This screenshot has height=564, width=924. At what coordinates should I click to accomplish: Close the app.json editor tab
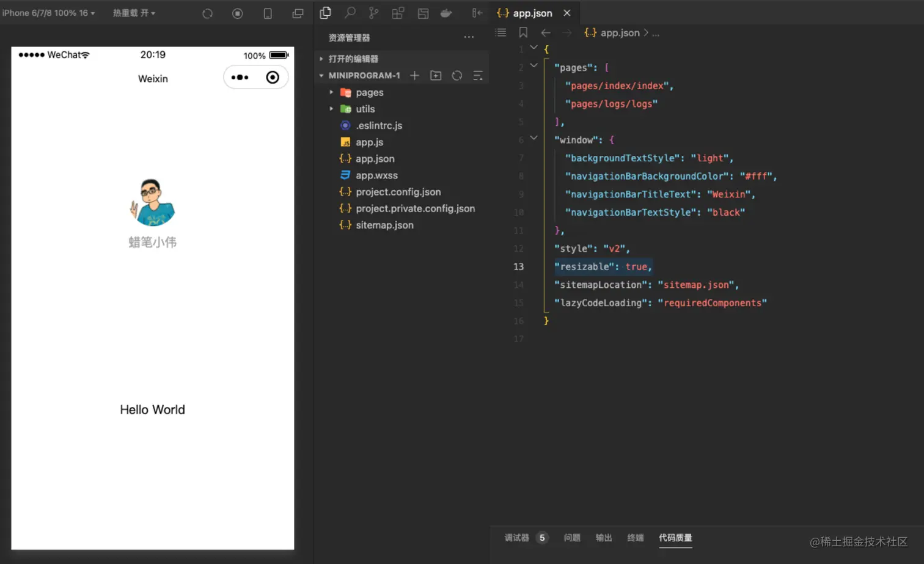coord(567,13)
